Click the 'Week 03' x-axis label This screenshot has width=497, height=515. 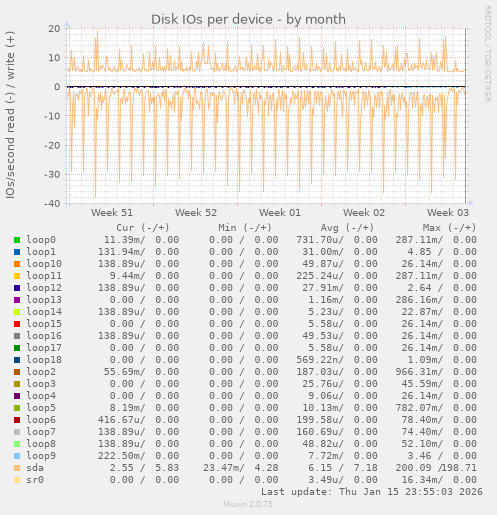click(448, 213)
